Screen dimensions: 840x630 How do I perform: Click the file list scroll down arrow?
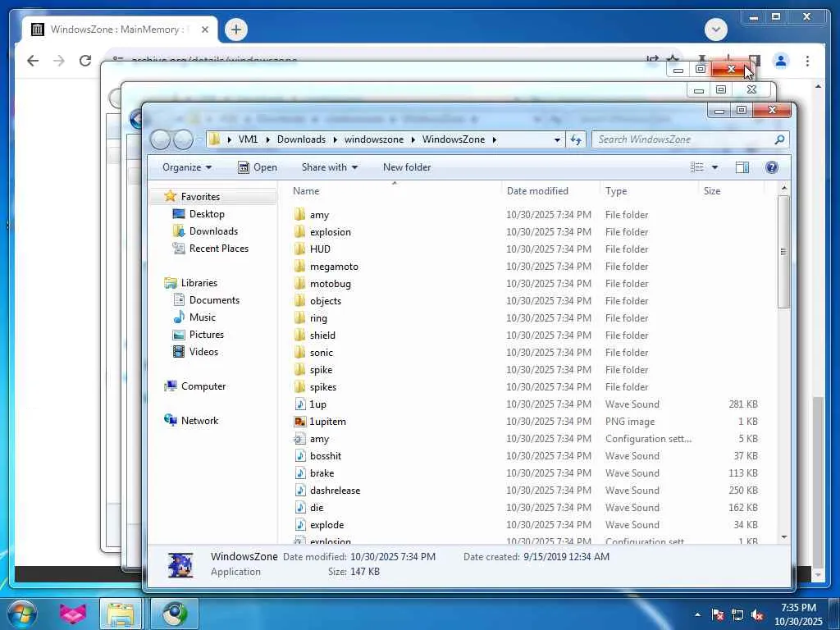pyautogui.click(x=783, y=536)
